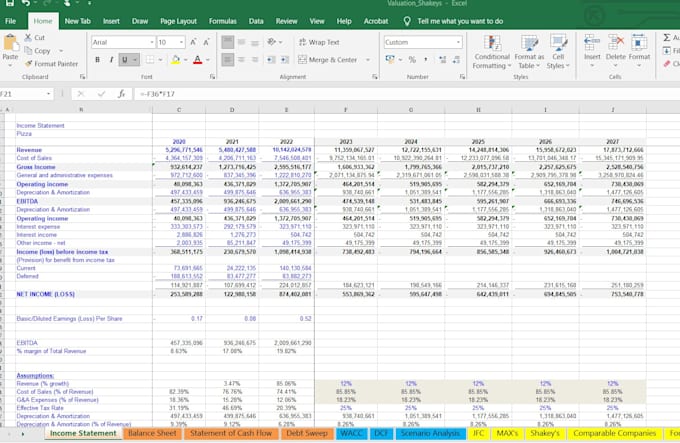Expand the Name Box dropdown arrow
The width and height of the screenshot is (680, 443).
(48, 94)
